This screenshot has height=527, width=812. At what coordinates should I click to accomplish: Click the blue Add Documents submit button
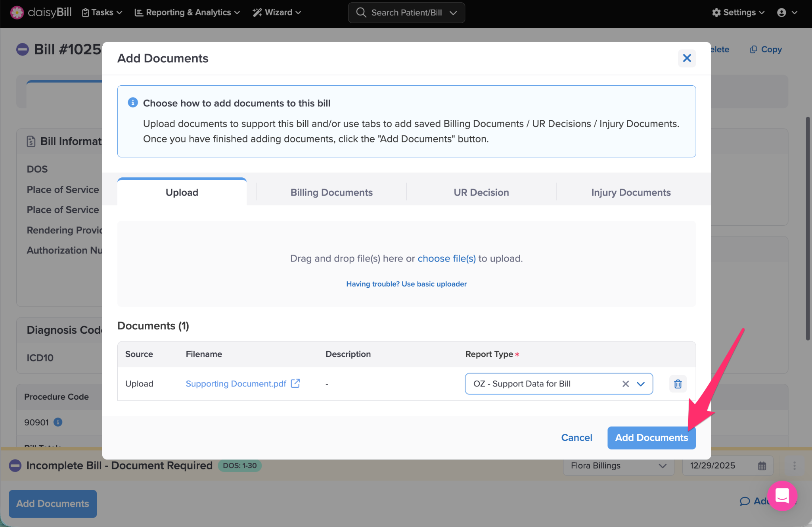651,438
